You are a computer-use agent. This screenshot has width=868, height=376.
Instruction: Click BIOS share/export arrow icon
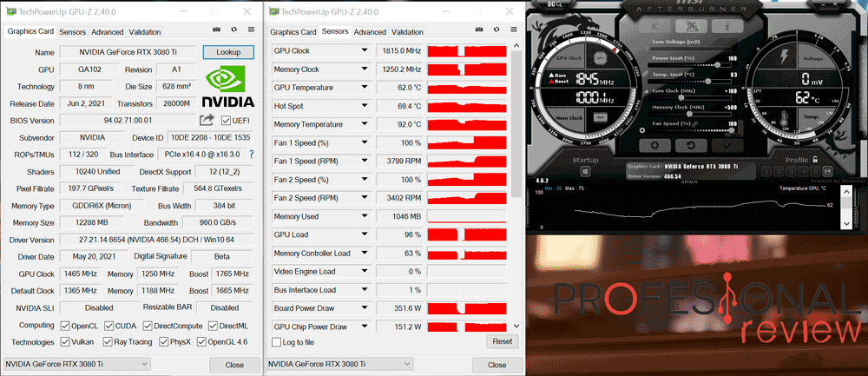pos(207,120)
